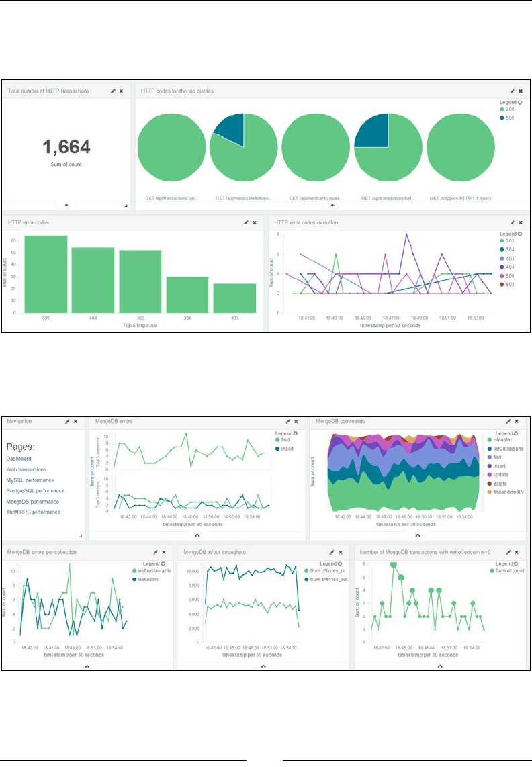The image size is (532, 767).
Task: Click the 404 legend color in error evolution panel
Action: click(x=502, y=267)
